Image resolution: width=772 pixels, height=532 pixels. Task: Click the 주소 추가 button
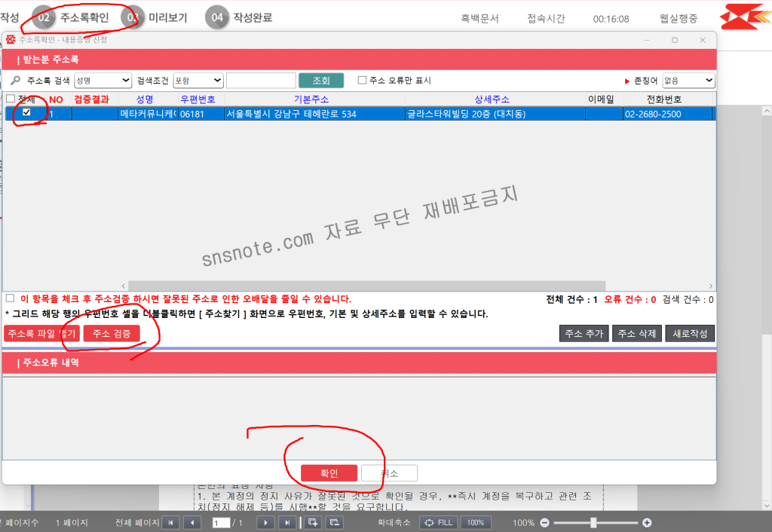tap(584, 333)
